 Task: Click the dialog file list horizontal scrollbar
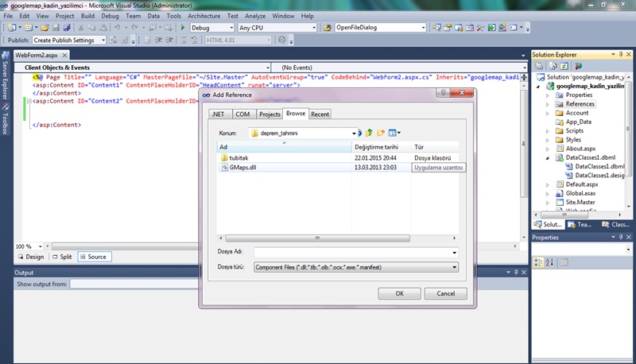[x=317, y=238]
